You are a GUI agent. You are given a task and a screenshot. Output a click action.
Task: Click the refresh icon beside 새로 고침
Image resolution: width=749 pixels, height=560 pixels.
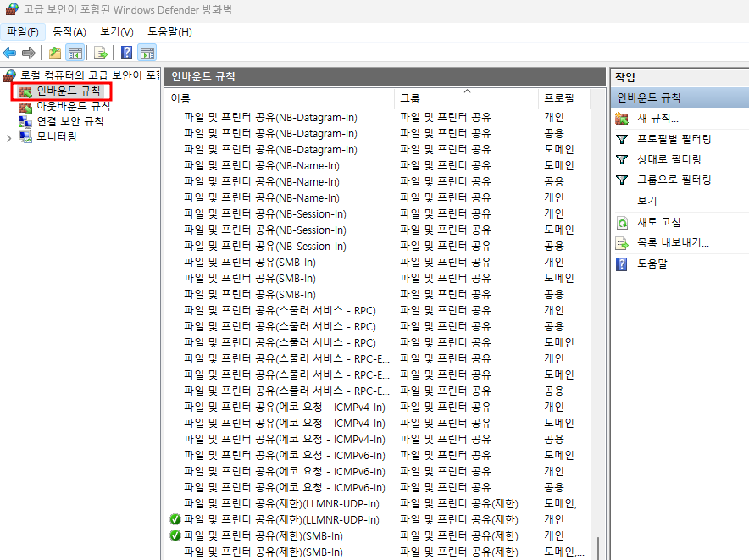click(x=622, y=223)
